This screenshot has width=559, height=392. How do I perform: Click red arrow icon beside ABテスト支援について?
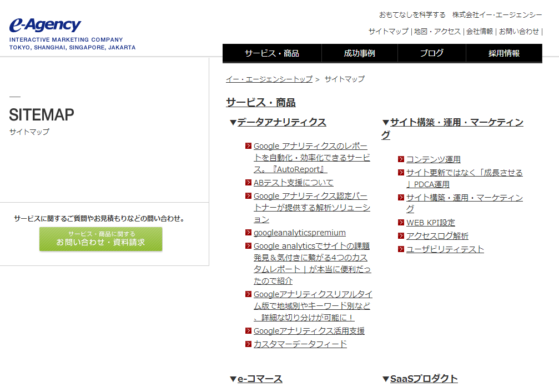coord(249,183)
